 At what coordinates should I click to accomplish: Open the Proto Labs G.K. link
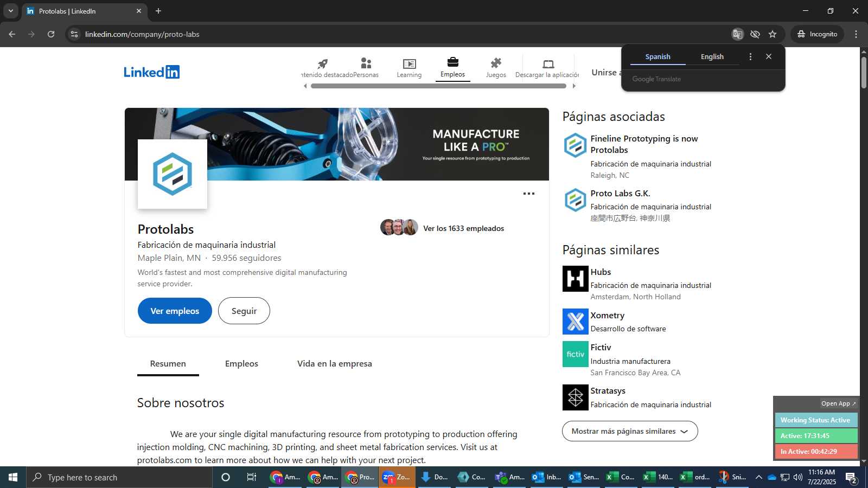[x=620, y=194]
